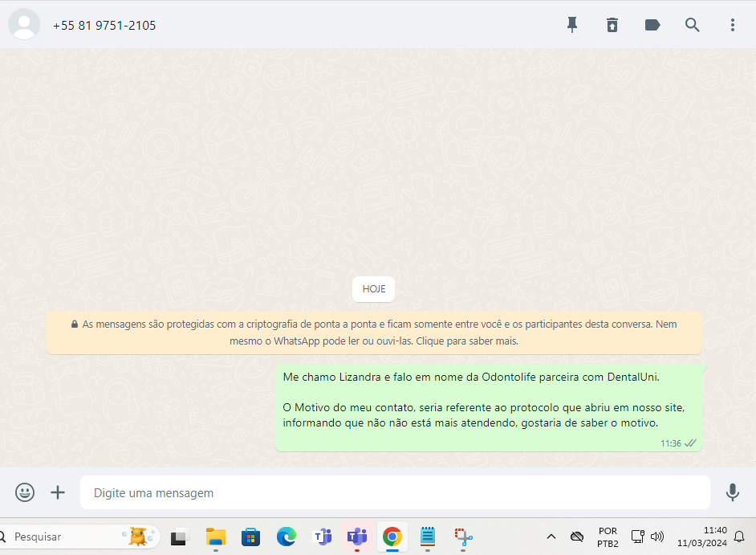Select the green sent message from Lizandra
This screenshot has width=756, height=555.
point(489,408)
